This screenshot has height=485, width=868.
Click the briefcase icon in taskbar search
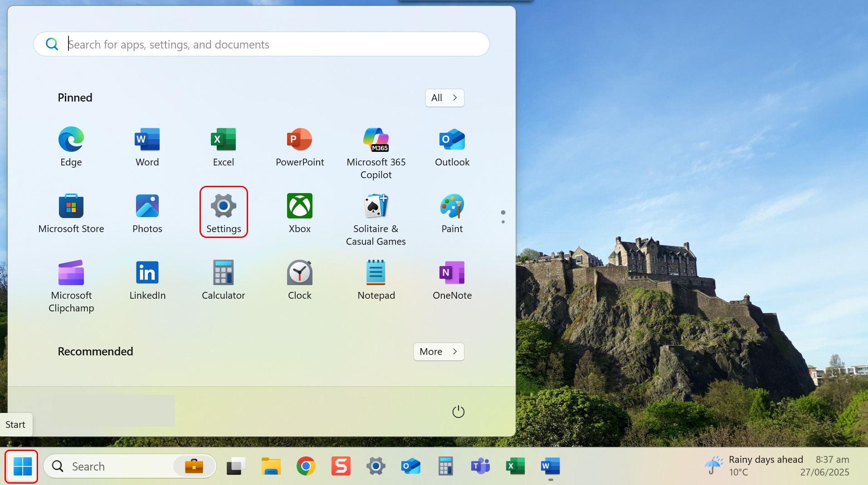(x=194, y=466)
